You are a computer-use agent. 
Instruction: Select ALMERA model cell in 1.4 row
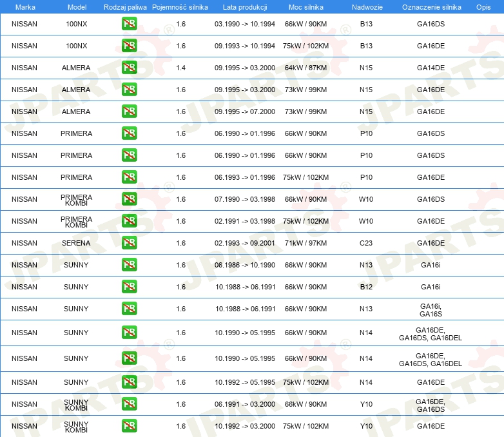click(76, 68)
